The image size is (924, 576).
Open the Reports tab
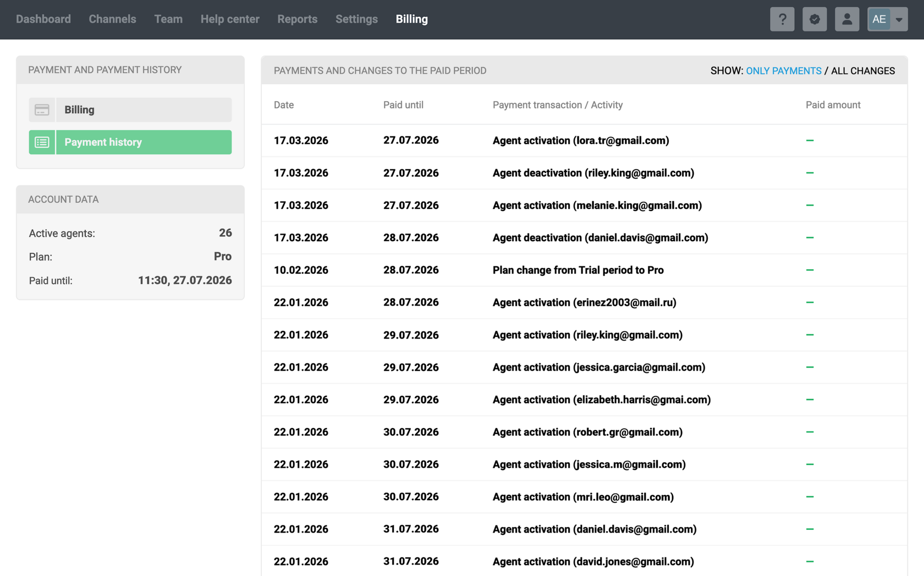pyautogui.click(x=297, y=19)
